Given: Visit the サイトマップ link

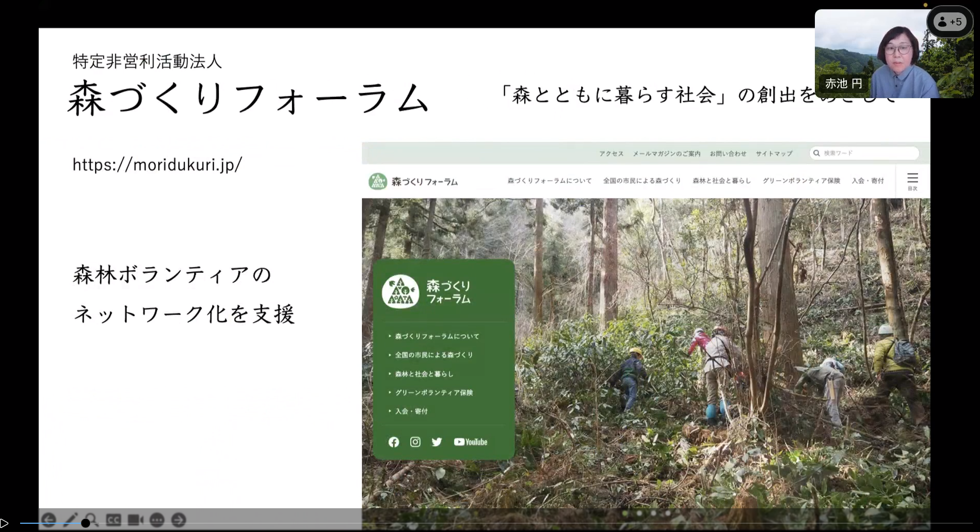Looking at the screenshot, I should (x=774, y=153).
